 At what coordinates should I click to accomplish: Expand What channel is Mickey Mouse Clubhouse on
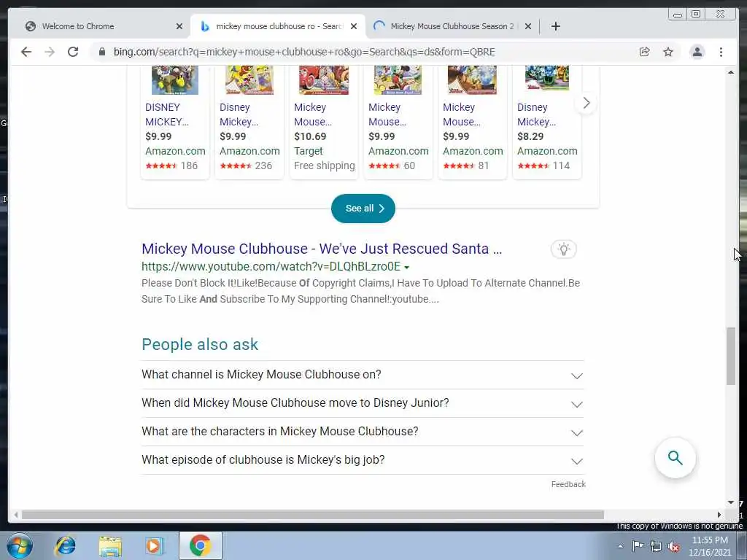coord(363,375)
